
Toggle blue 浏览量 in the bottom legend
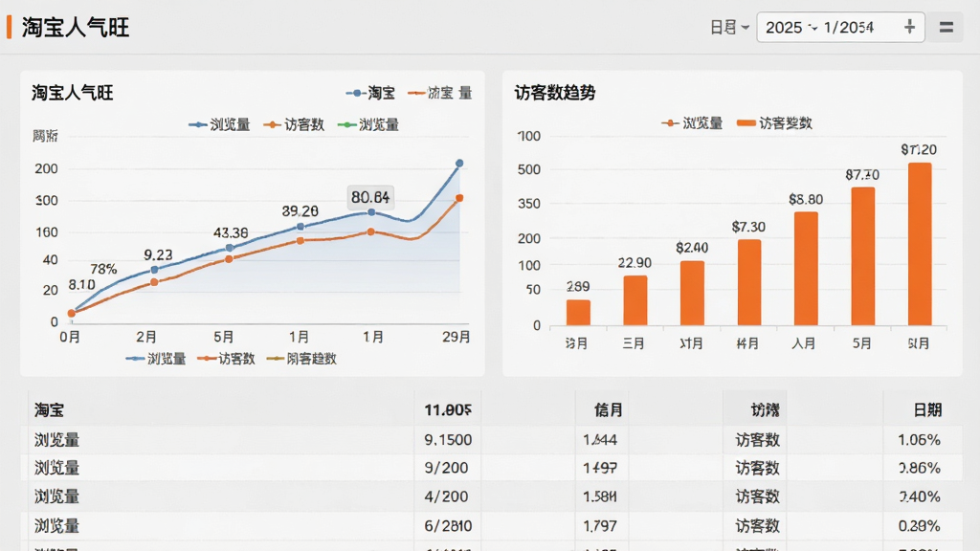[156, 359]
